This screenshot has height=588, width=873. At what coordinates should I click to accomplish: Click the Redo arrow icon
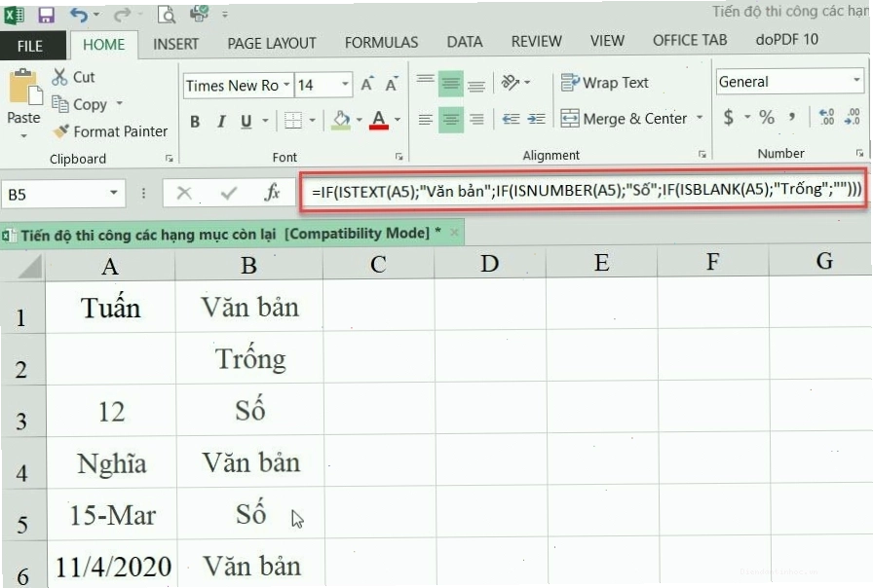click(x=122, y=15)
